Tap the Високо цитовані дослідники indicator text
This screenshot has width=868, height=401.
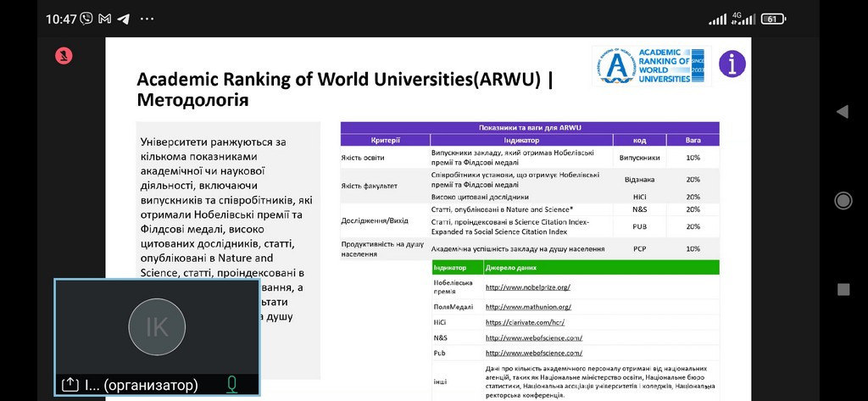click(480, 197)
